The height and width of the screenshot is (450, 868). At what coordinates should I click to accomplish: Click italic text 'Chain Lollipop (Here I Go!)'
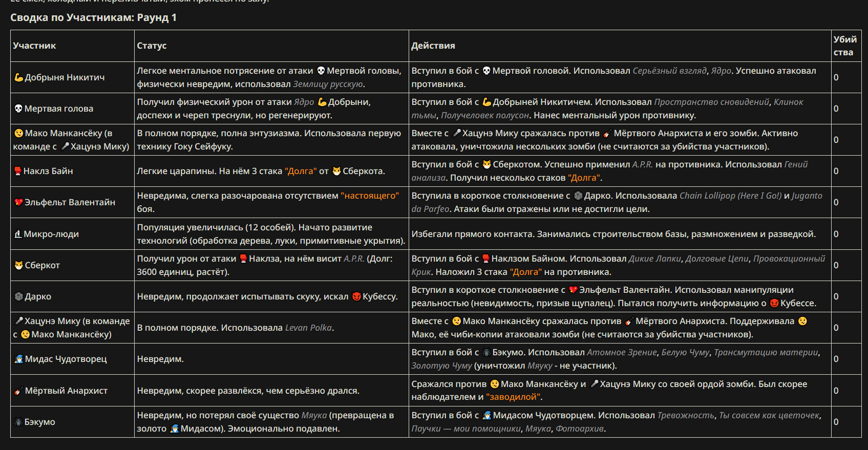pyautogui.click(x=730, y=196)
